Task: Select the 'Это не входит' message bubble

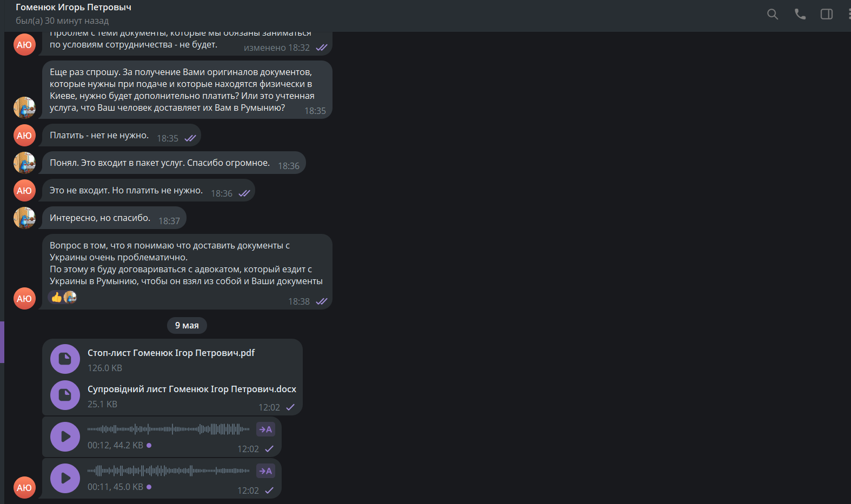Action: (x=149, y=190)
